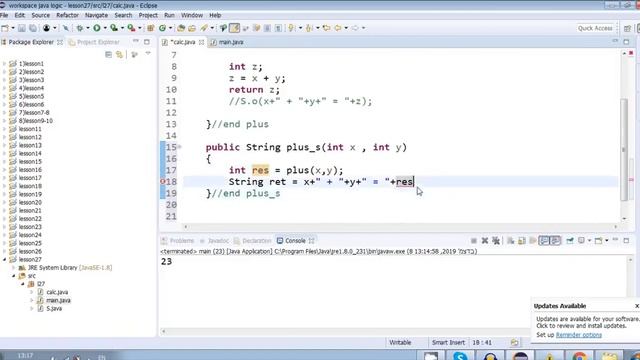Click the editor horizontal scrollbar

(400, 227)
